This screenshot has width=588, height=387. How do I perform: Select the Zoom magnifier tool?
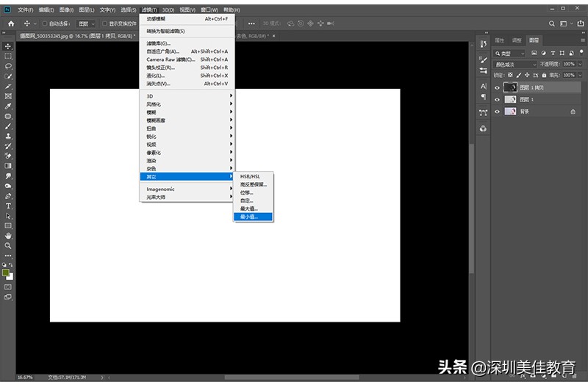click(x=8, y=246)
